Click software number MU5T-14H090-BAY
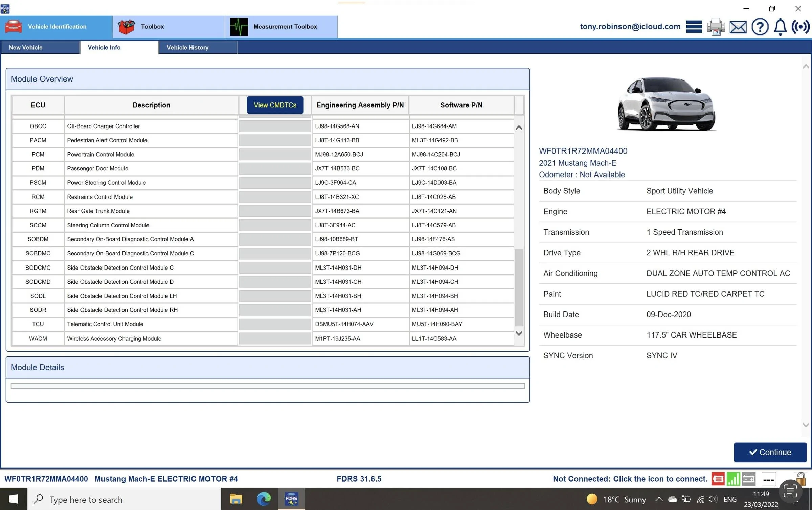812x510 pixels. point(437,324)
